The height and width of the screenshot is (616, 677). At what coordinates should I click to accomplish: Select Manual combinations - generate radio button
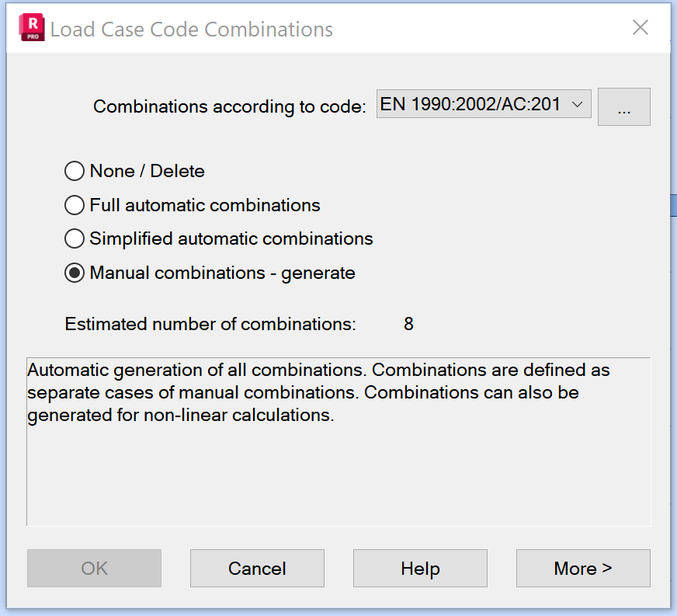(75, 273)
